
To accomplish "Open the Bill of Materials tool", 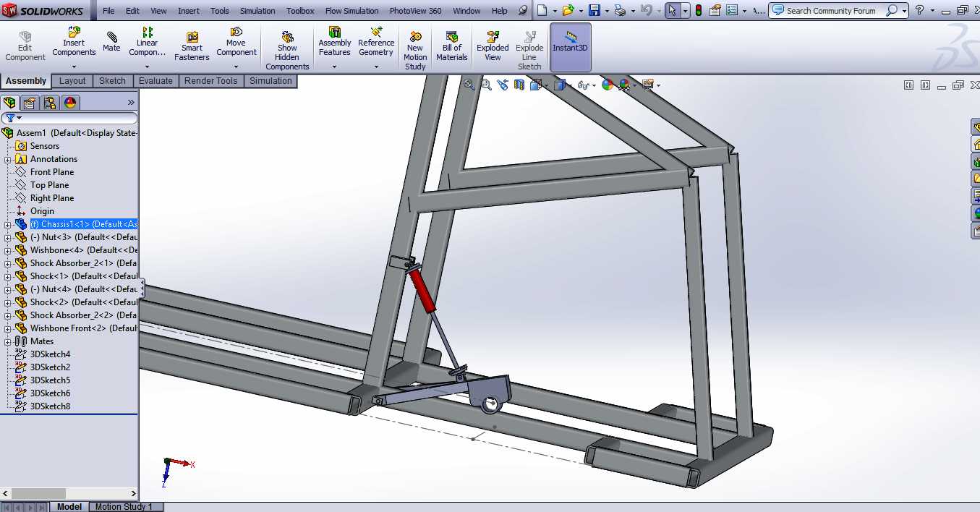I will point(452,46).
